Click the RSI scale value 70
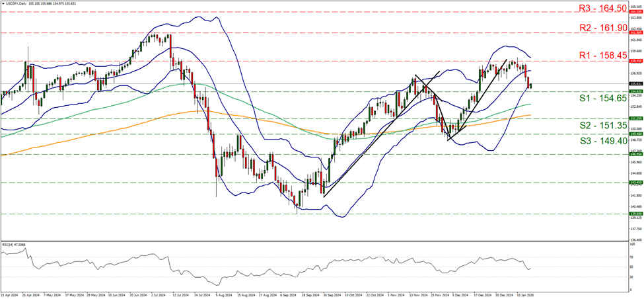The image size is (644, 299). pos(633,257)
